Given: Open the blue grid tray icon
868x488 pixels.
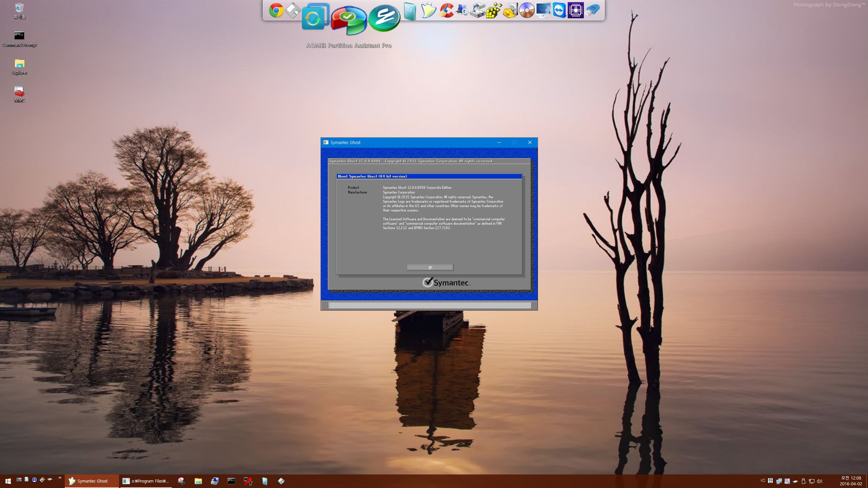Looking at the screenshot, I should (787, 481).
